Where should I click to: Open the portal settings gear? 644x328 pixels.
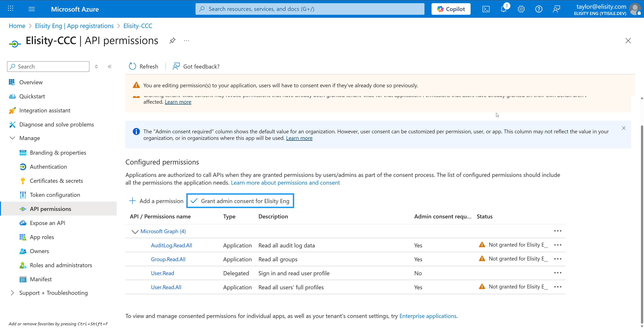pos(521,9)
